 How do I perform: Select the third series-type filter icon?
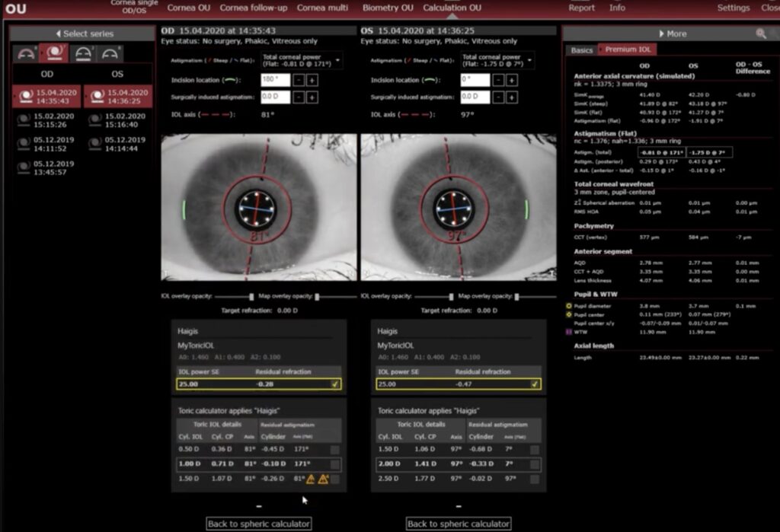pos(82,54)
